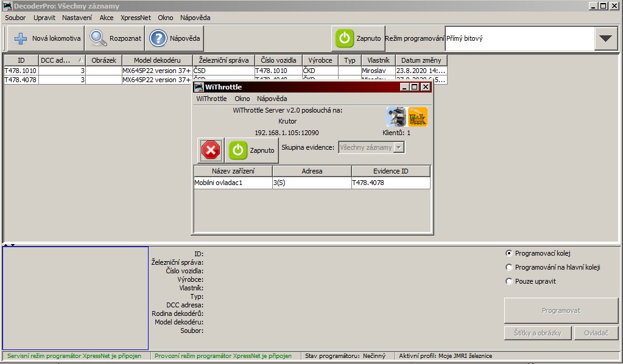
Task: Click Aktivní profil Moje JMRI železnice status
Action: tap(445, 355)
